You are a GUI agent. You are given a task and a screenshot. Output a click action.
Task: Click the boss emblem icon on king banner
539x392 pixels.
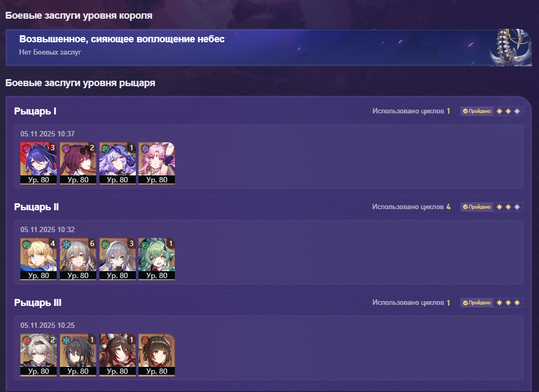(511, 48)
